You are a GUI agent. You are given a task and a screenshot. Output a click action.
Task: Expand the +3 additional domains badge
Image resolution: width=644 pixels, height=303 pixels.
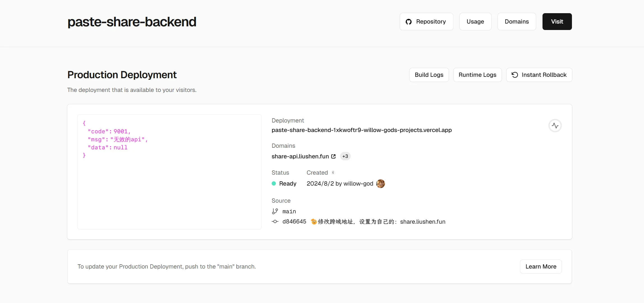pyautogui.click(x=345, y=156)
